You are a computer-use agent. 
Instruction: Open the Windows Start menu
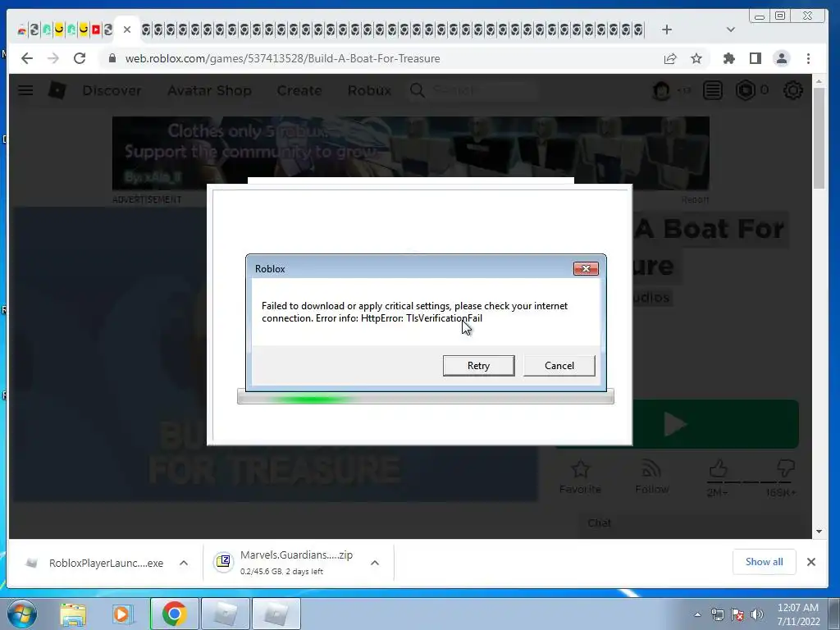(x=22, y=614)
